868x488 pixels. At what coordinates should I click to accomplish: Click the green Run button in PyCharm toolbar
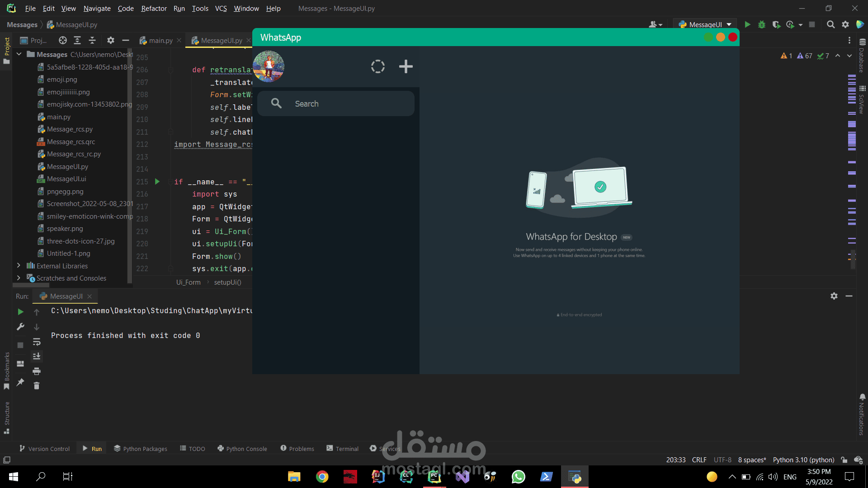[x=747, y=24]
